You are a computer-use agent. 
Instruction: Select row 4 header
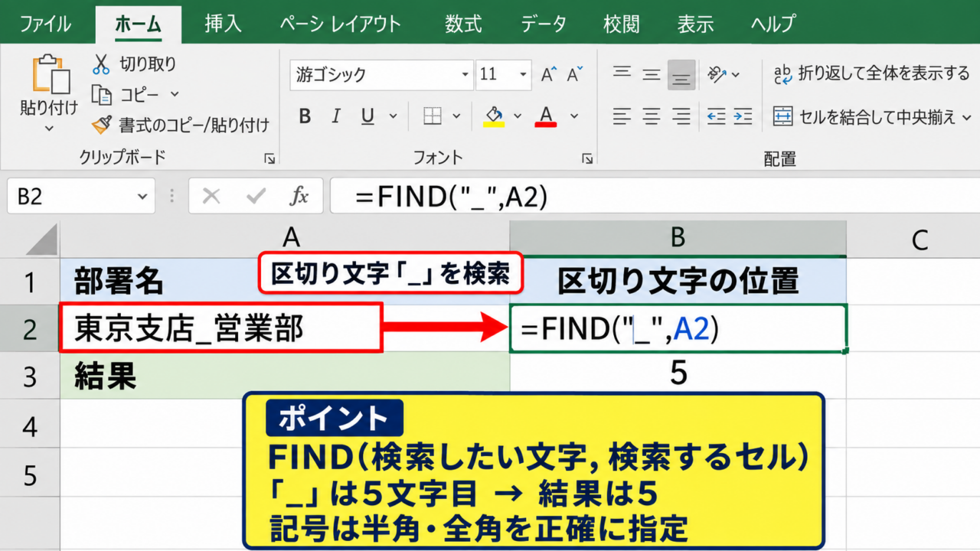point(30,425)
